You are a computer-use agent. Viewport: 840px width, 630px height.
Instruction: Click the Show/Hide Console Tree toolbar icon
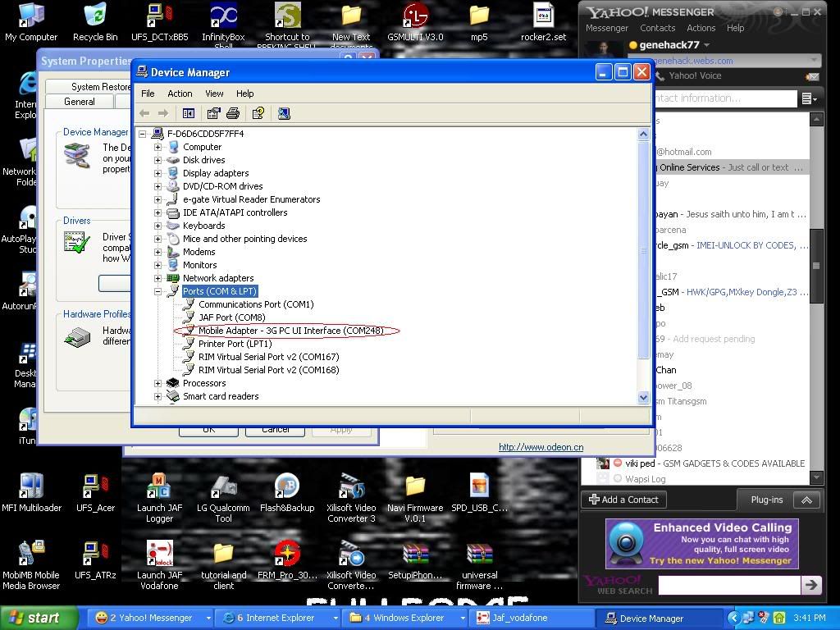click(x=188, y=113)
